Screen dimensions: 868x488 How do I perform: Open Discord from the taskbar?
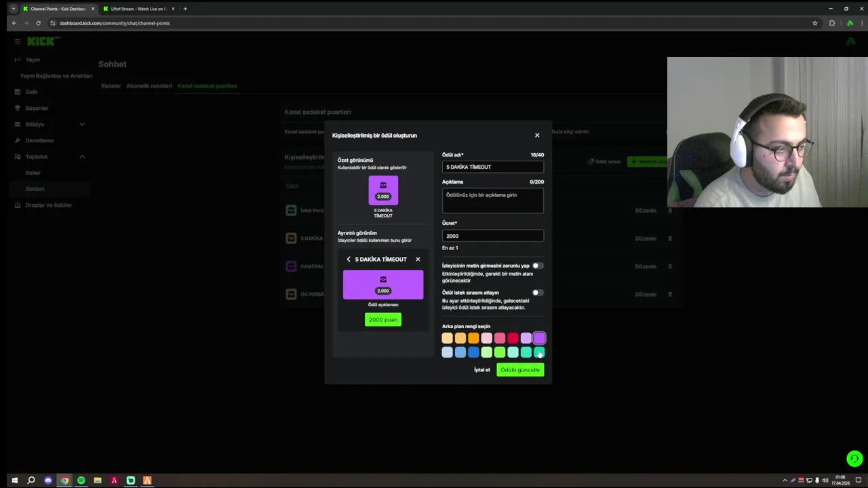click(x=47, y=481)
